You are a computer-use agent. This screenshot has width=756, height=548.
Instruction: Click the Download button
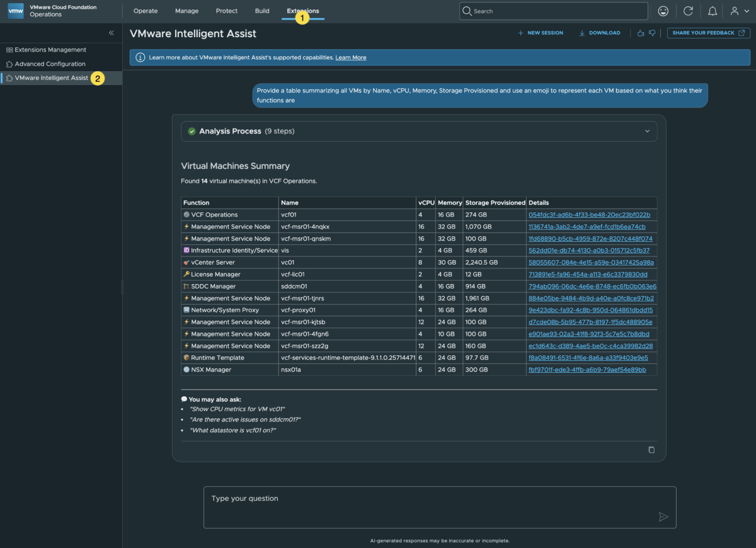pos(599,33)
